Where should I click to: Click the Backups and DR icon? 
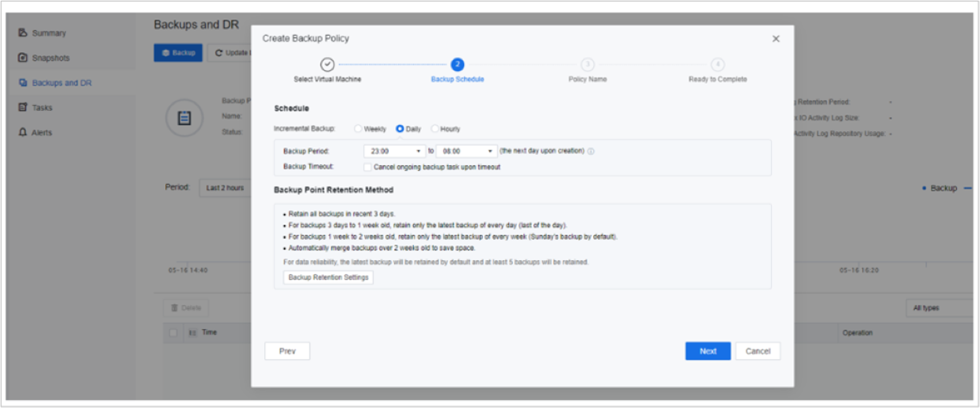click(23, 82)
